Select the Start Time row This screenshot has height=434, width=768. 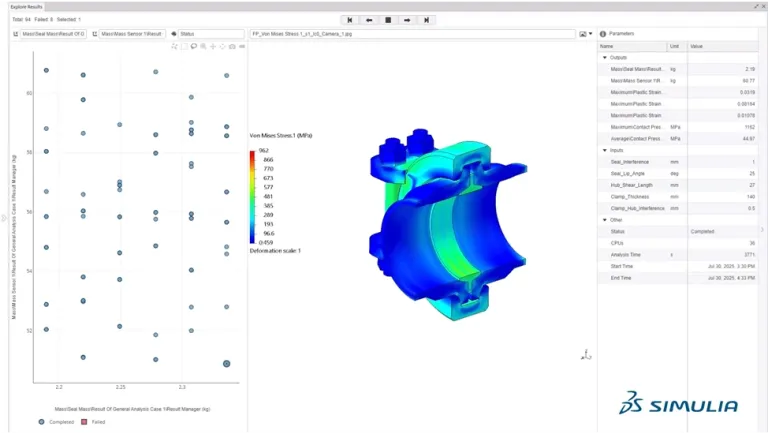(x=678, y=266)
